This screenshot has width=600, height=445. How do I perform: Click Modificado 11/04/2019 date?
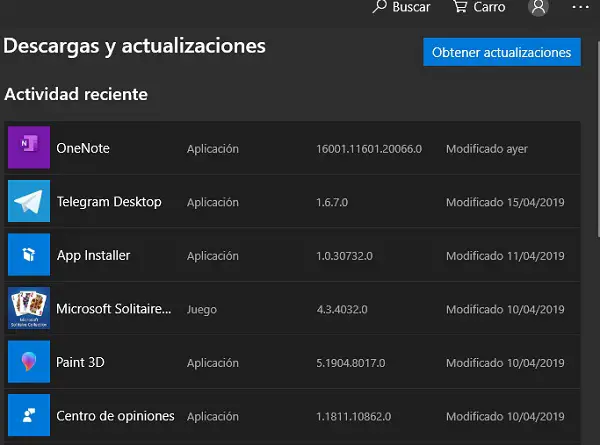coord(505,256)
